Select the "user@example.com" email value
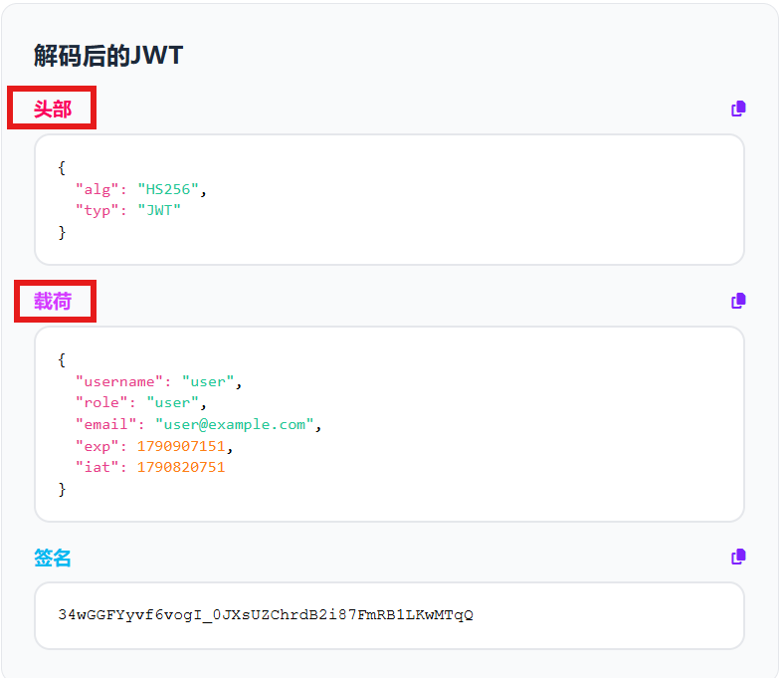Screen dimensions: 784x678 (235, 424)
